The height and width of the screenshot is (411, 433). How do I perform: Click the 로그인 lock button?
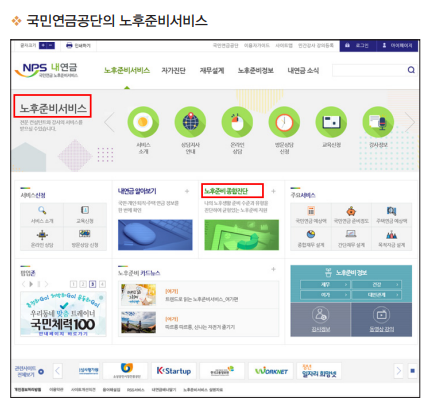point(358,46)
